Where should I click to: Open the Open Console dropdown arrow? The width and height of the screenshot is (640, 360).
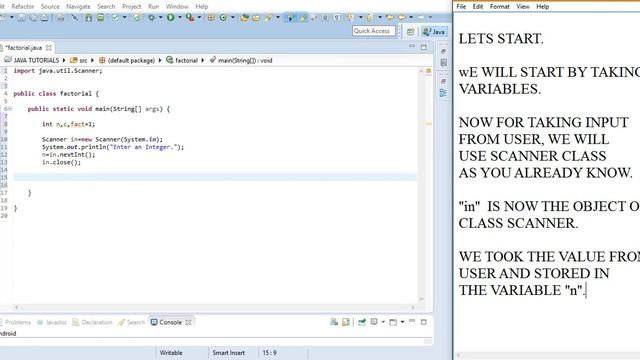pos(402,322)
